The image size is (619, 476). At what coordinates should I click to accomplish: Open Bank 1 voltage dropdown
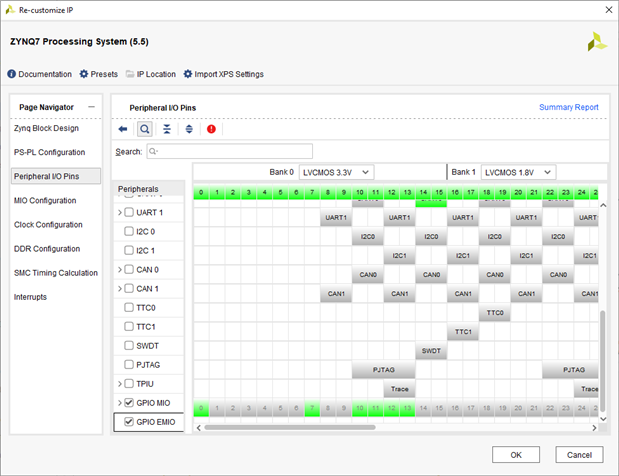(x=518, y=172)
